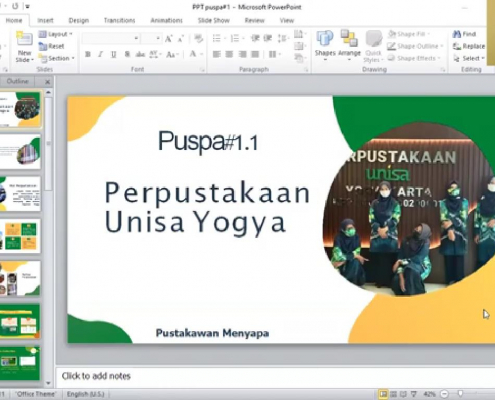The image size is (495, 400).
Task: Open Text Direction options
Action: (x=299, y=34)
